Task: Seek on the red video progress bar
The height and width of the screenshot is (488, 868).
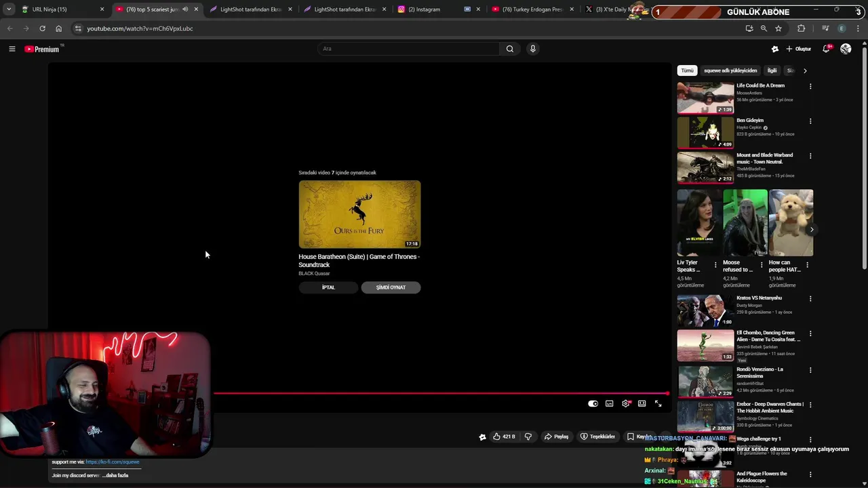Action: 441,393
